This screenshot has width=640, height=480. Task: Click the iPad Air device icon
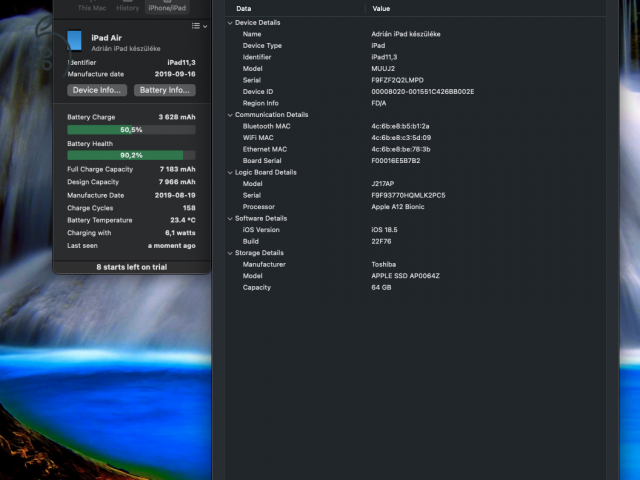(x=74, y=41)
